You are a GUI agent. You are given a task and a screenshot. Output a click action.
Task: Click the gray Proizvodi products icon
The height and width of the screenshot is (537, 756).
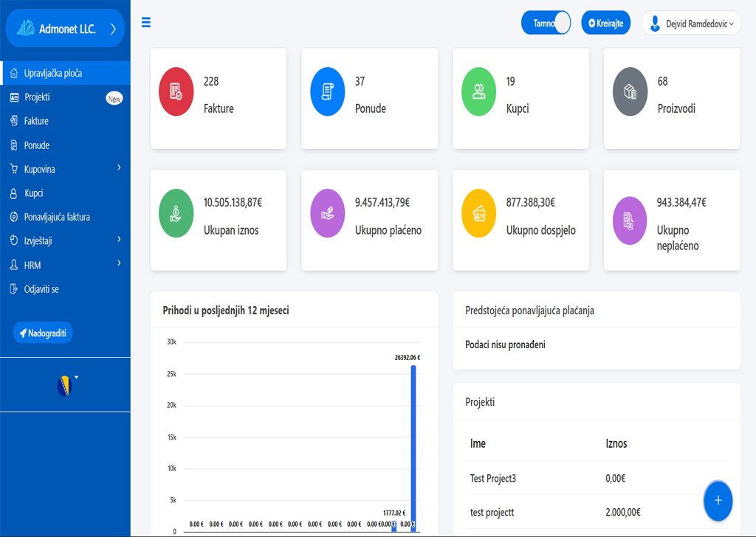630,91
